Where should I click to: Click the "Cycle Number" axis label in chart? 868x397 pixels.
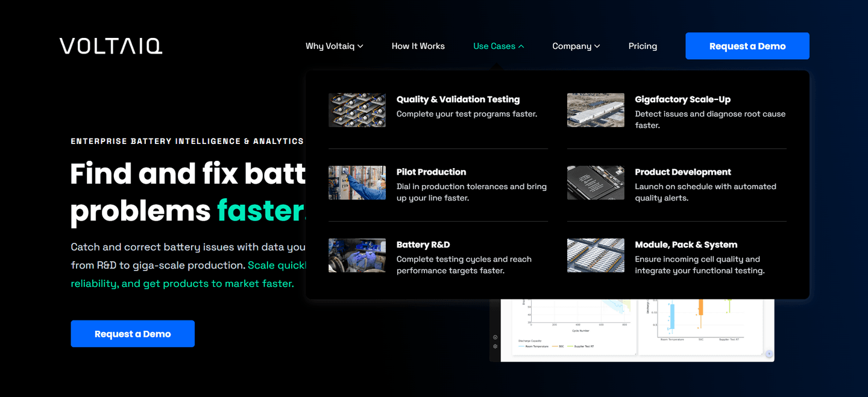pyautogui.click(x=582, y=330)
